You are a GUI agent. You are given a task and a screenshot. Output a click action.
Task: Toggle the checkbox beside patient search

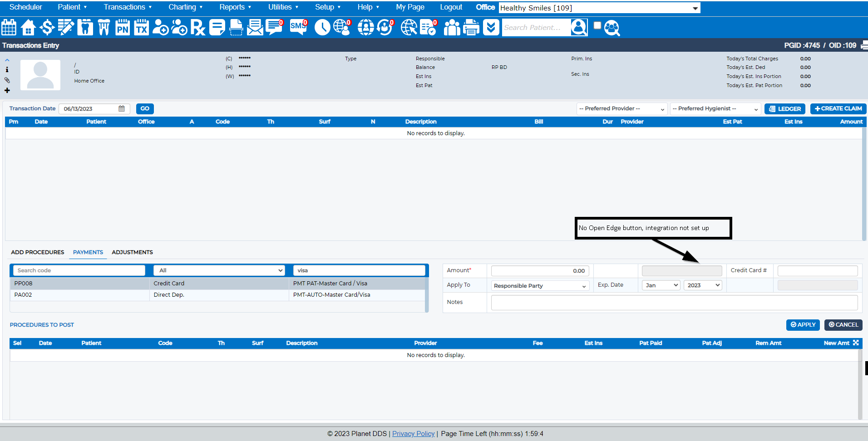point(597,26)
